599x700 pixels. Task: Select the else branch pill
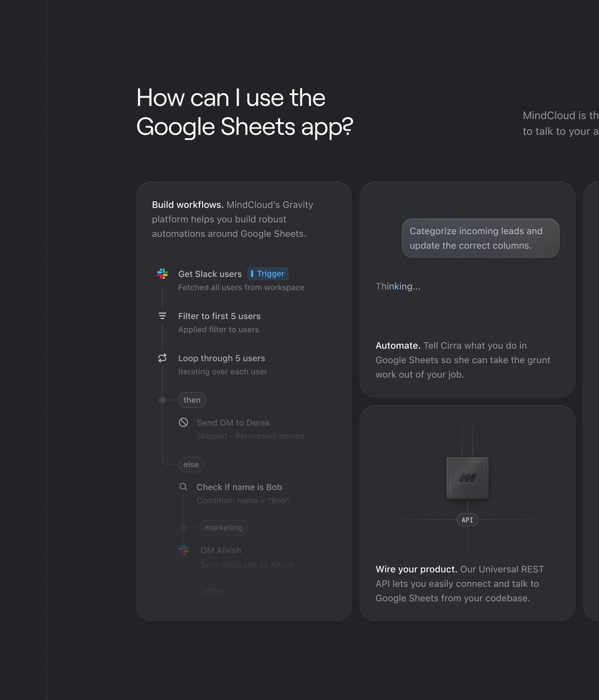pyautogui.click(x=191, y=464)
